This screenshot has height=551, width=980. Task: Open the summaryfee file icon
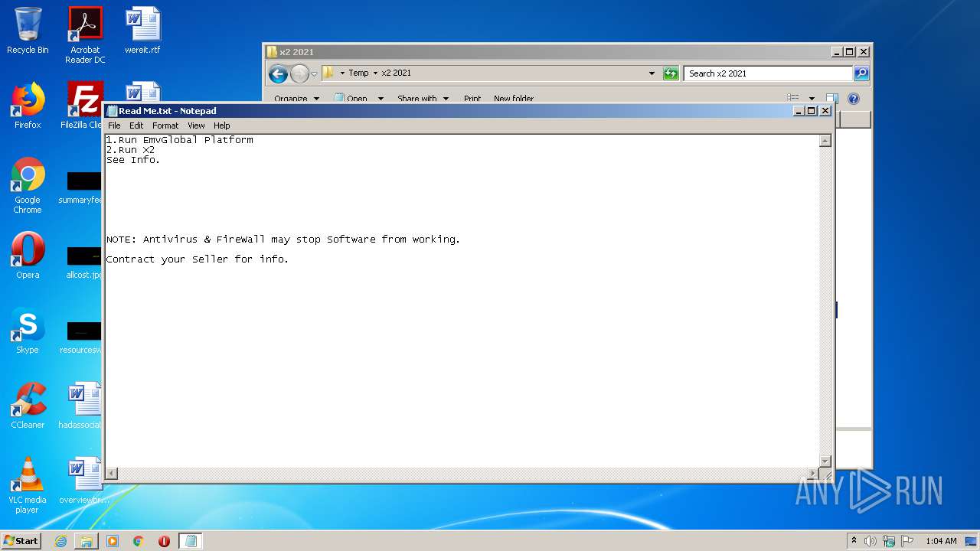(x=83, y=187)
